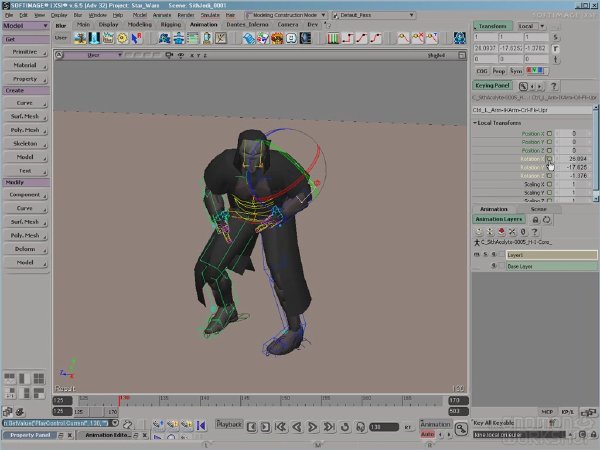This screenshot has height=450, width=600.
Task: Click the key icon next to Animation
Action: coord(461,428)
